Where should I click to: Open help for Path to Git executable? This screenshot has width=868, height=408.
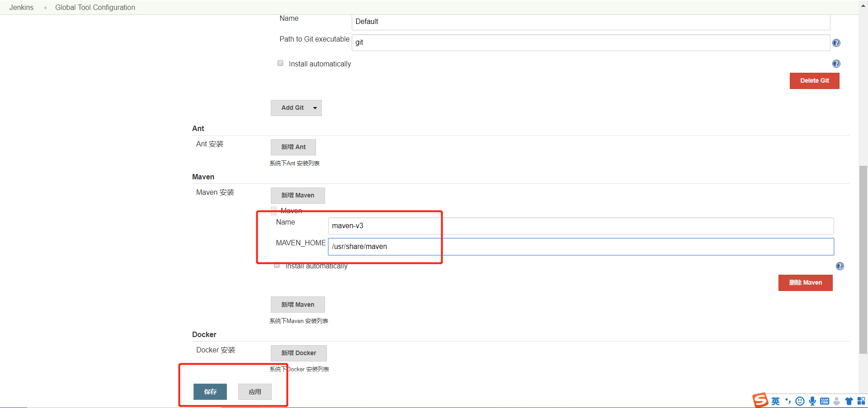[x=836, y=43]
